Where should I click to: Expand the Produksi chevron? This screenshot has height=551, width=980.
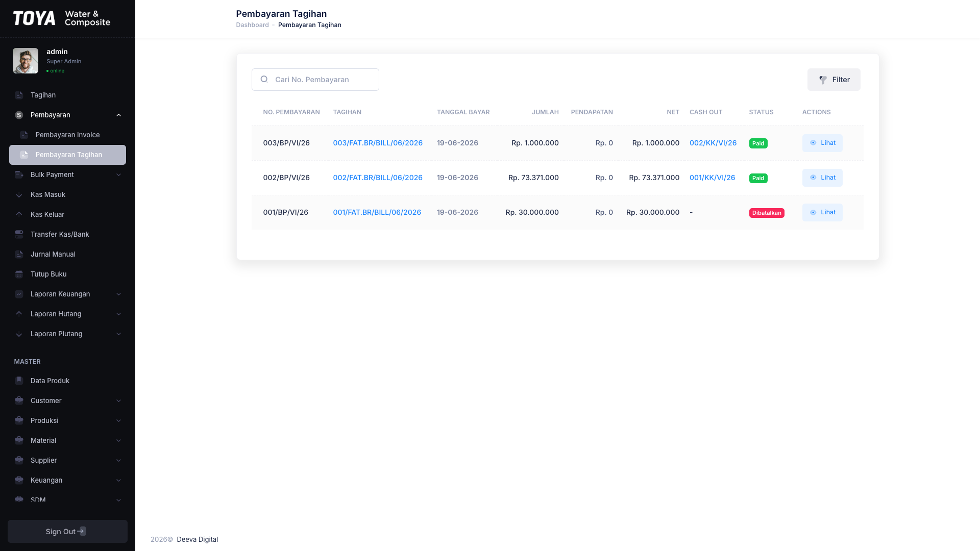click(118, 421)
